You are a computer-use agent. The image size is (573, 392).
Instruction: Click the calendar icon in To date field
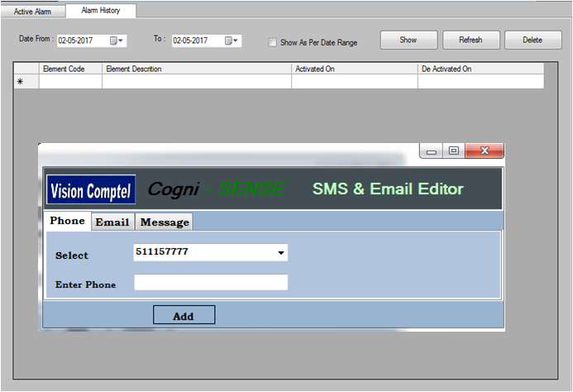point(227,41)
